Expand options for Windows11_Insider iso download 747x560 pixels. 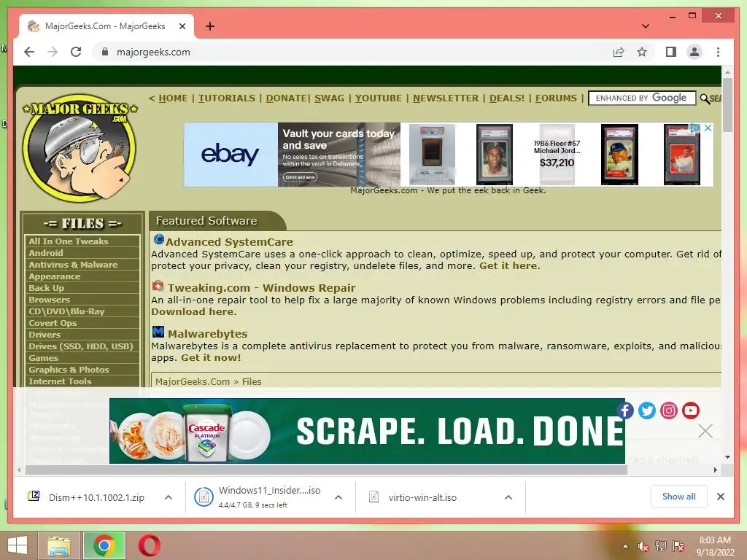click(338, 497)
